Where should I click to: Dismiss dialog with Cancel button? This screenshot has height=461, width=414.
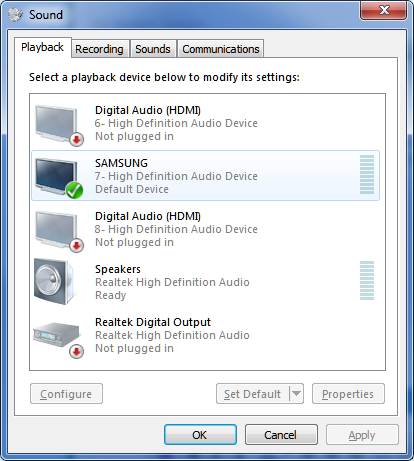281,435
